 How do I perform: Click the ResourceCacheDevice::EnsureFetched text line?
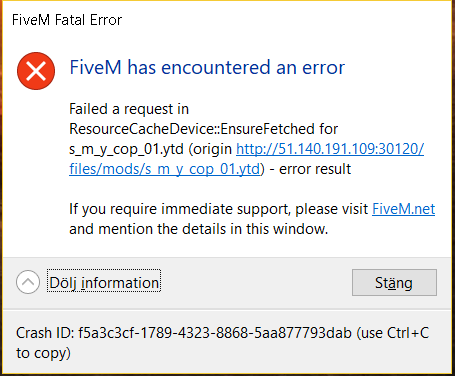point(203,129)
